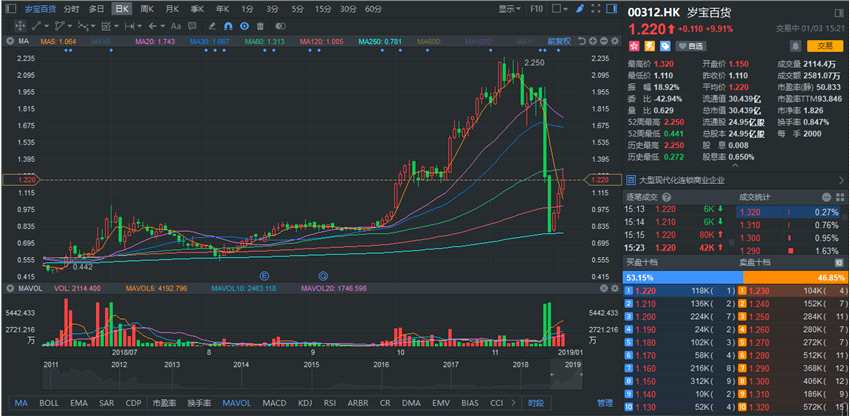
Task: Enter fullscreen chart mode
Action: coord(596,9)
